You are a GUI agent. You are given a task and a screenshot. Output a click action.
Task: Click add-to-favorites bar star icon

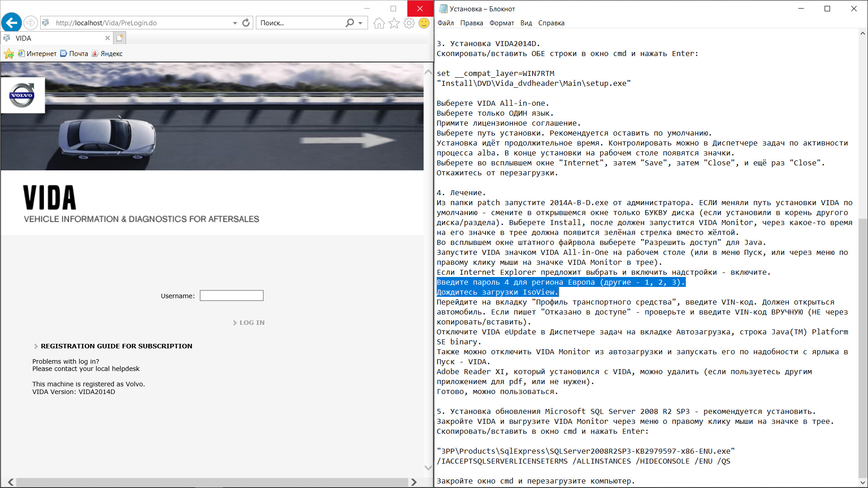[9, 54]
